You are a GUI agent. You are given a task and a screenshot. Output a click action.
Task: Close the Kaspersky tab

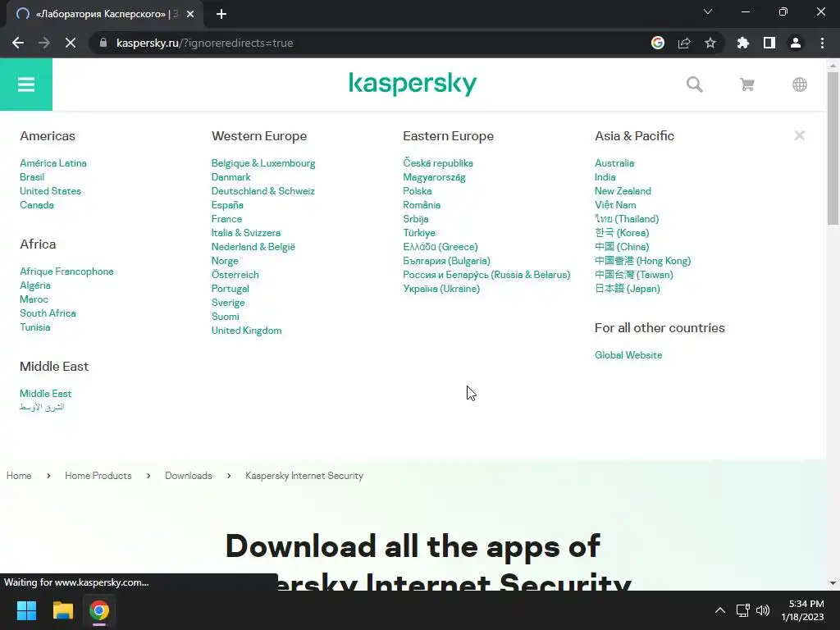coord(190,14)
